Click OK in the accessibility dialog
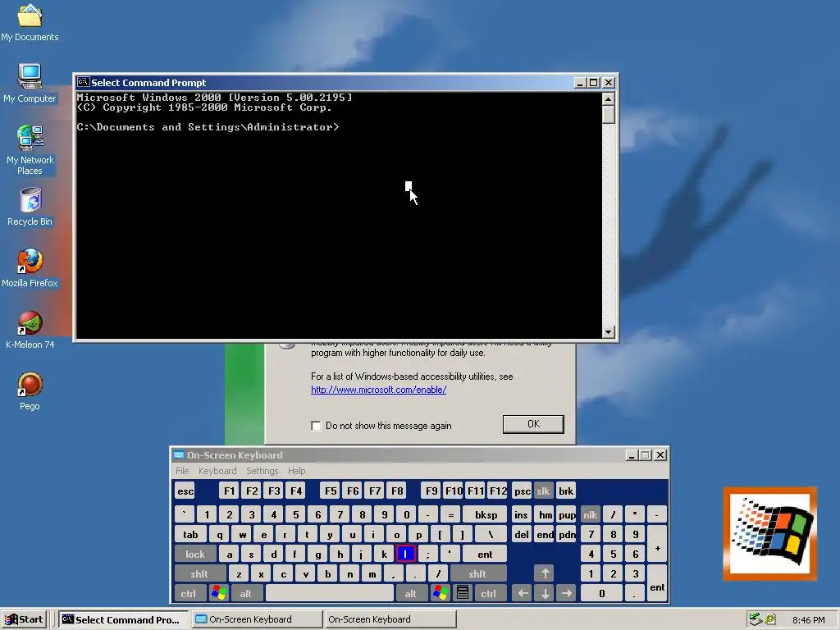This screenshot has width=840, height=630. click(533, 424)
